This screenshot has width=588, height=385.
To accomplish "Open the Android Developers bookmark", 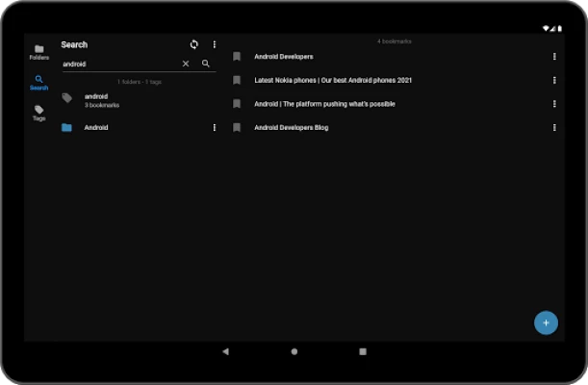I will click(x=283, y=57).
